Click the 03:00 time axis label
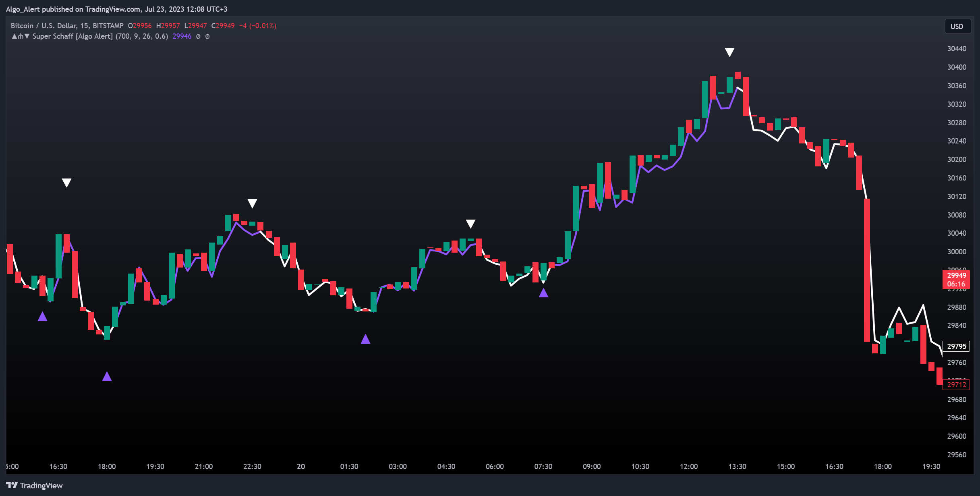 point(398,467)
